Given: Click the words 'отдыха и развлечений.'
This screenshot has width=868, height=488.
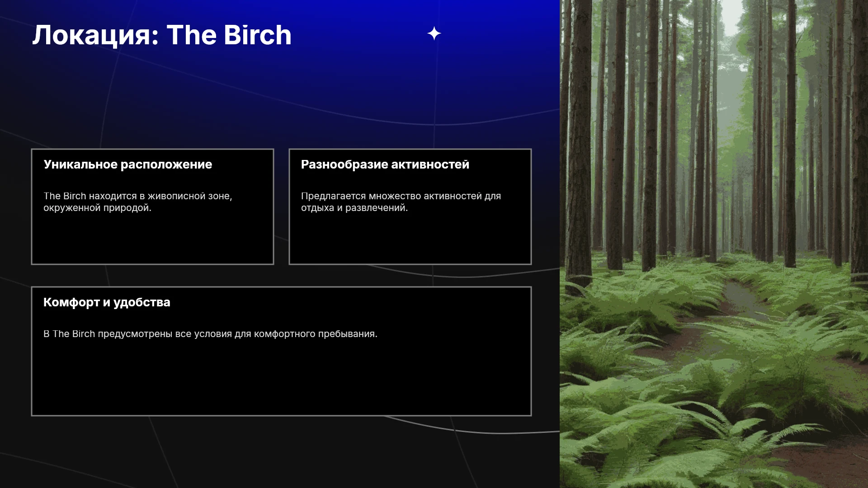Looking at the screenshot, I should 354,208.
